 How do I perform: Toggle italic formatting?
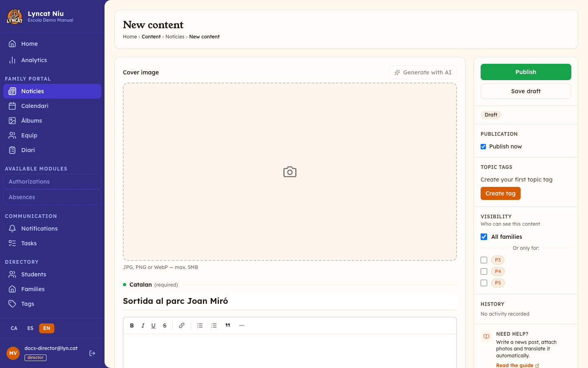(143, 325)
